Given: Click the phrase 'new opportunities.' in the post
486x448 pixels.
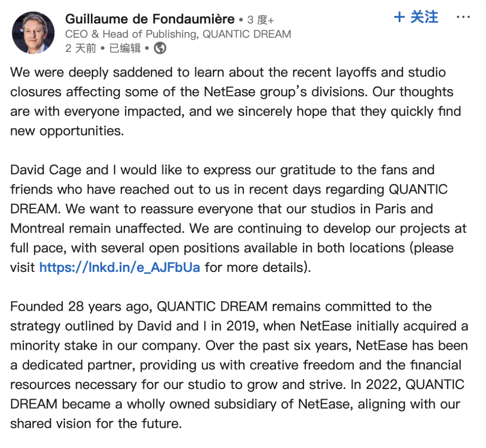Looking at the screenshot, I should tap(67, 131).
